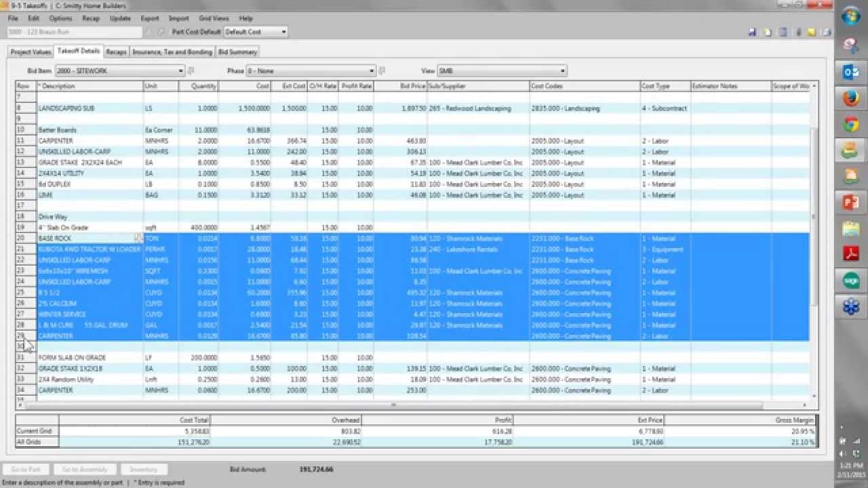Open the Import menu

click(179, 18)
